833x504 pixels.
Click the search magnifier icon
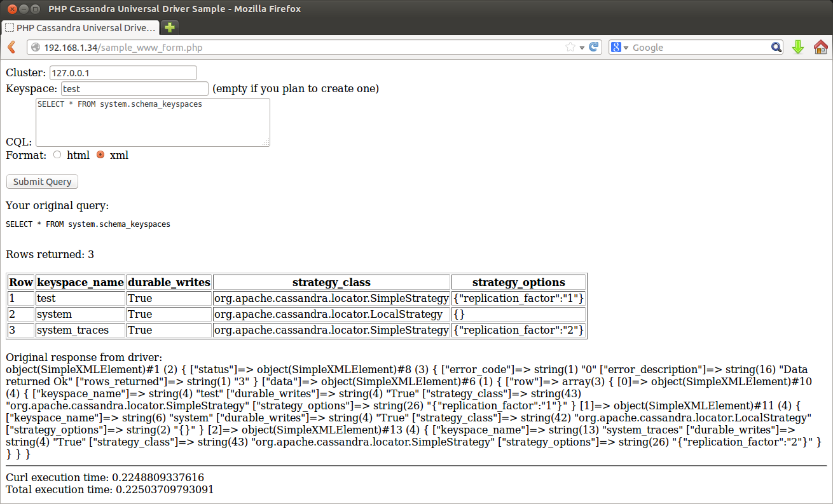click(776, 47)
